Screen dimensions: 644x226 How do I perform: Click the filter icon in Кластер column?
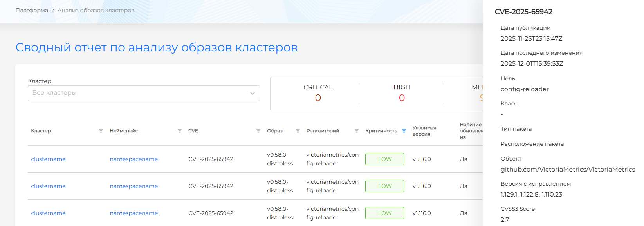(x=101, y=131)
